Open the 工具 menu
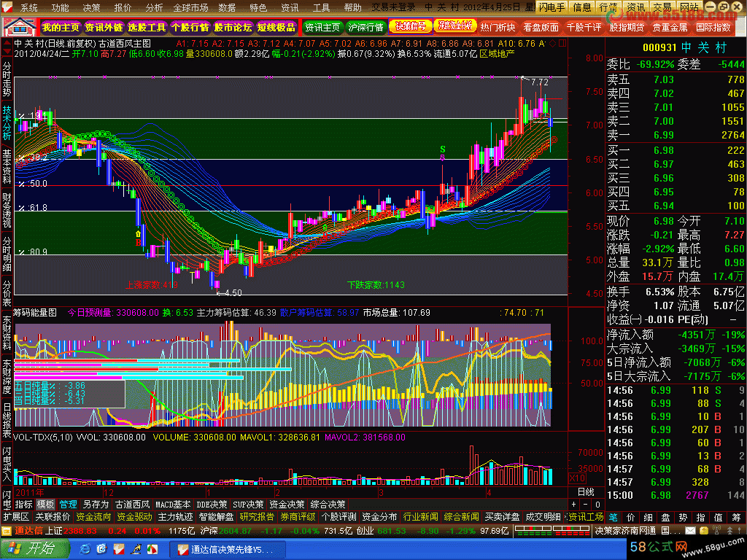The image size is (747, 560). [x=321, y=7]
